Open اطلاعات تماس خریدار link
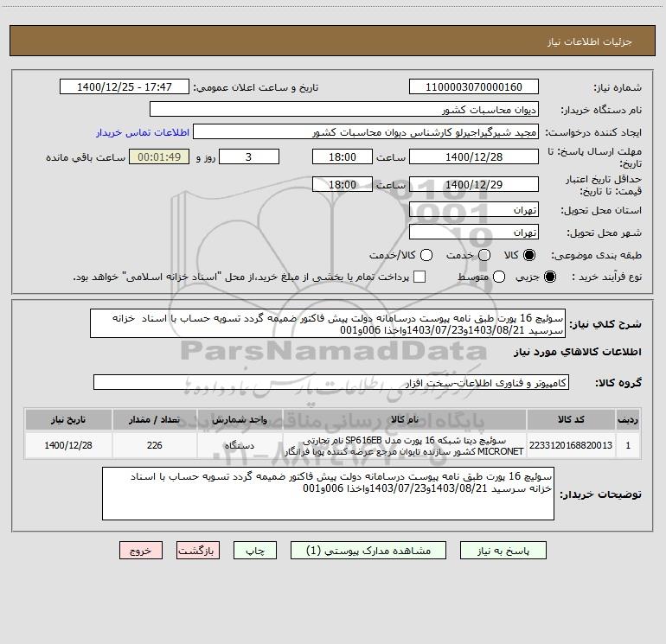 [143, 132]
